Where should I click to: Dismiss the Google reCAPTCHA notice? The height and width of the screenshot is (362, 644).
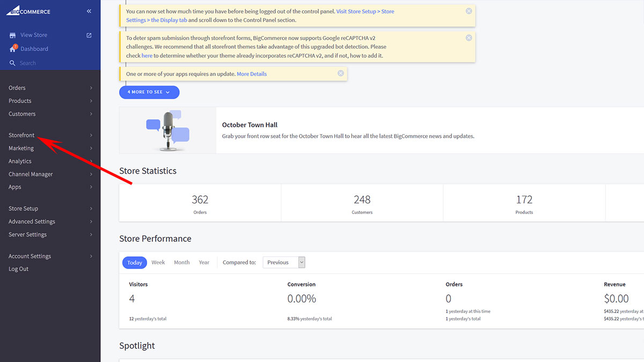469,38
